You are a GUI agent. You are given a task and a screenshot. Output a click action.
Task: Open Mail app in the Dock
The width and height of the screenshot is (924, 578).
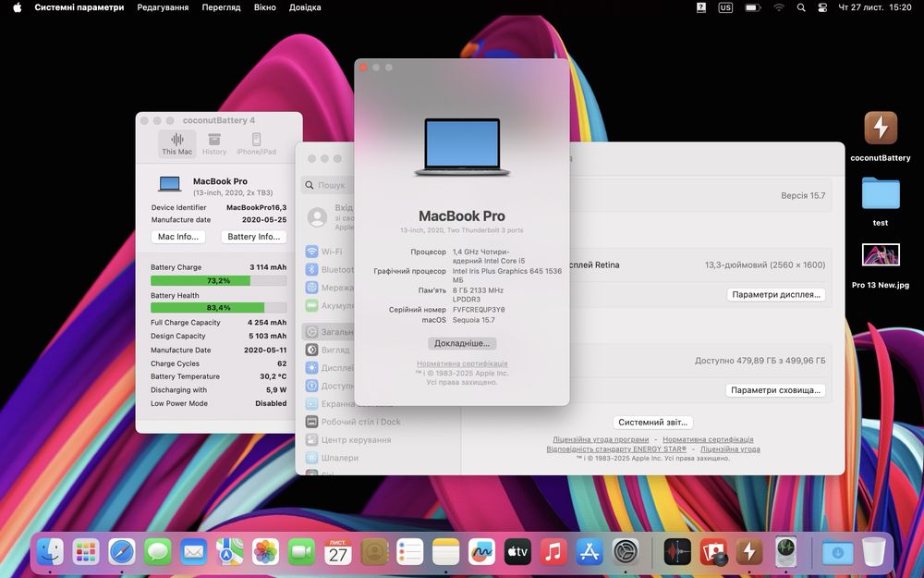[194, 553]
